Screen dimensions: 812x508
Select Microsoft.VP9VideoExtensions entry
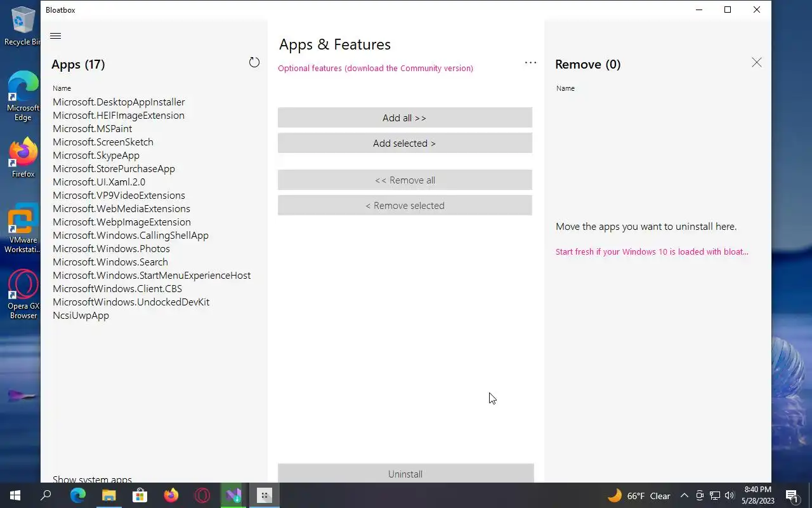click(119, 195)
